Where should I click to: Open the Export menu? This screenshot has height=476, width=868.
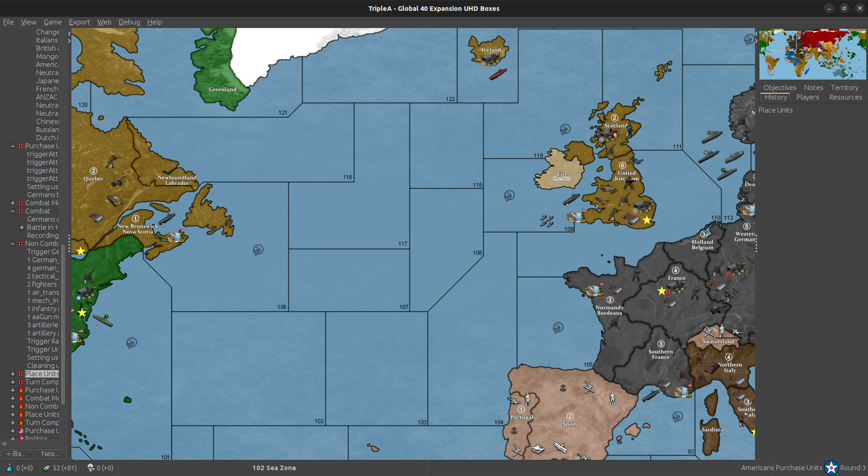click(x=79, y=22)
